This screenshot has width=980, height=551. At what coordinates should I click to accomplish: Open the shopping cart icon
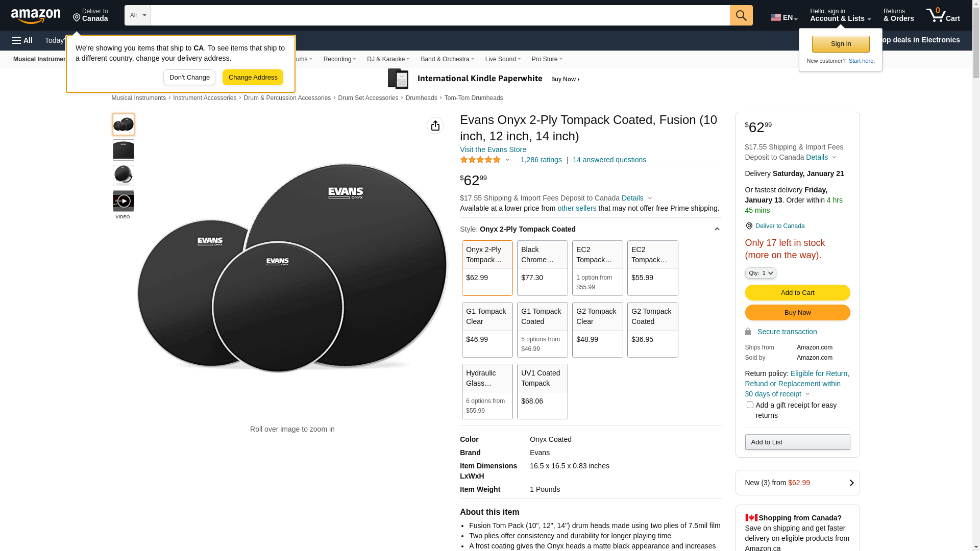pyautogui.click(x=943, y=15)
